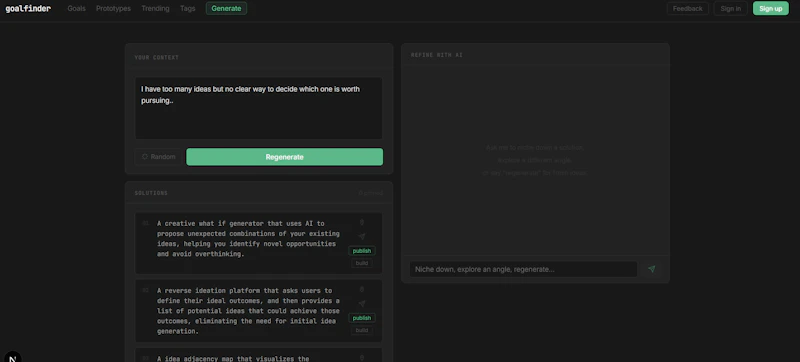Click the 'A idea adjacency map' solution text
The image size is (800, 362).
coord(233,358)
